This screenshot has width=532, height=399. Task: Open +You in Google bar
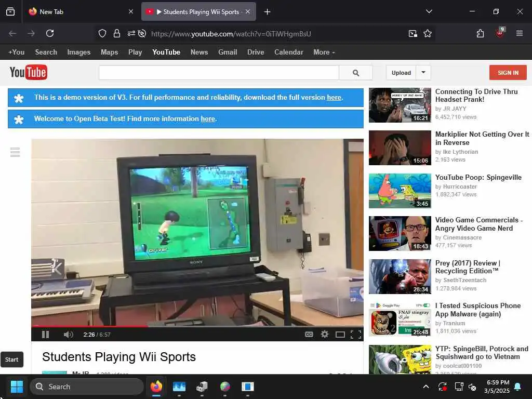click(x=16, y=52)
